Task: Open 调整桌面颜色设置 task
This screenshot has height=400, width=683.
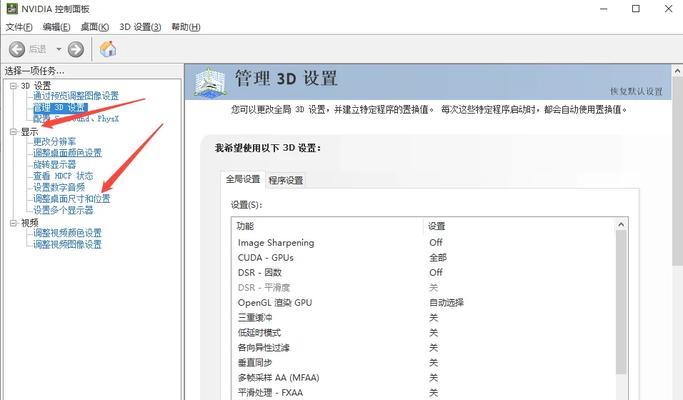Action: click(x=68, y=153)
